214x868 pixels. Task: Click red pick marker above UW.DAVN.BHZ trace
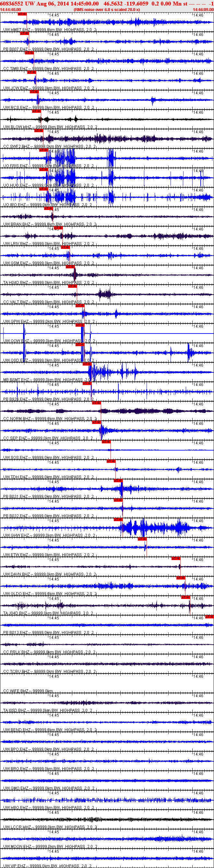click(x=176, y=558)
